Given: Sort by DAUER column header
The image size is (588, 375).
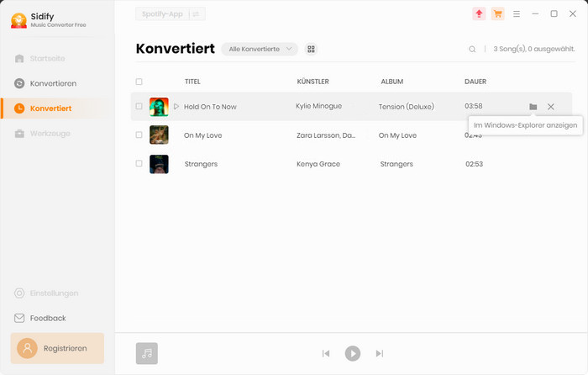Looking at the screenshot, I should [475, 82].
